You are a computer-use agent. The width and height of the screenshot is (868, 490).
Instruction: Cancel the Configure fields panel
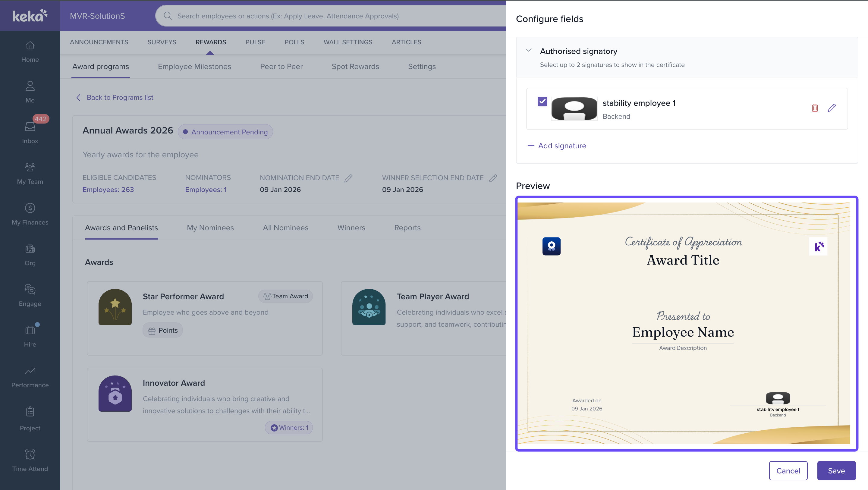click(x=788, y=470)
